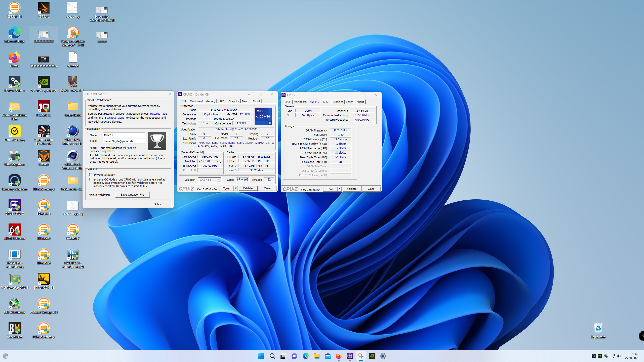Image resolution: width=644 pixels, height=362 pixels.
Task: Open Tools dropdown arrow in CPU-Z kjeh09 window
Action: [x=235, y=188]
